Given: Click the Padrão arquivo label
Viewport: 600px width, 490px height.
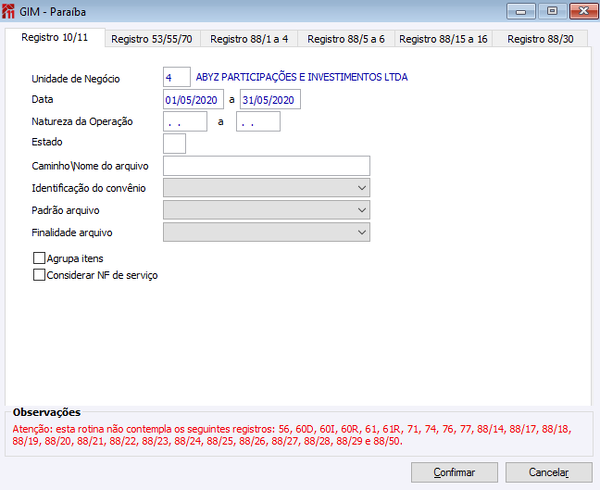Looking at the screenshot, I should [x=65, y=210].
